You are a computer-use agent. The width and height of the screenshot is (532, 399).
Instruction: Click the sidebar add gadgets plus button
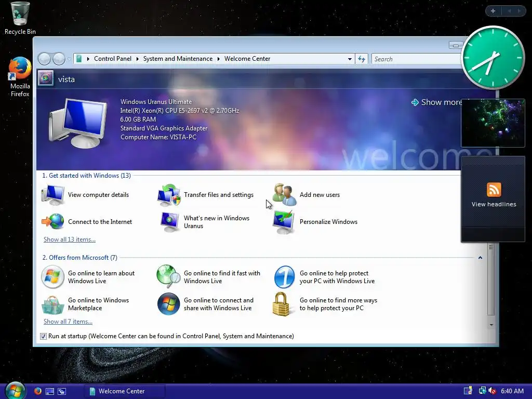coord(493,11)
